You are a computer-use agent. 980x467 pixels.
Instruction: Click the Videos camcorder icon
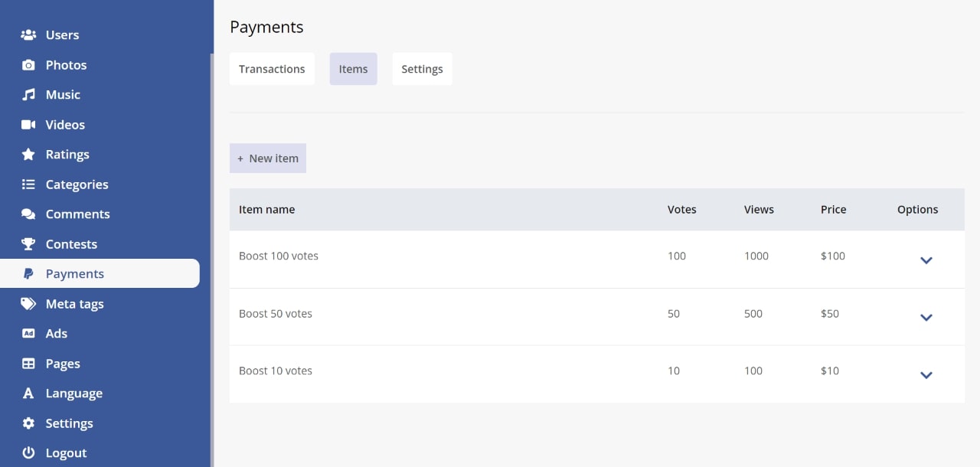point(28,125)
